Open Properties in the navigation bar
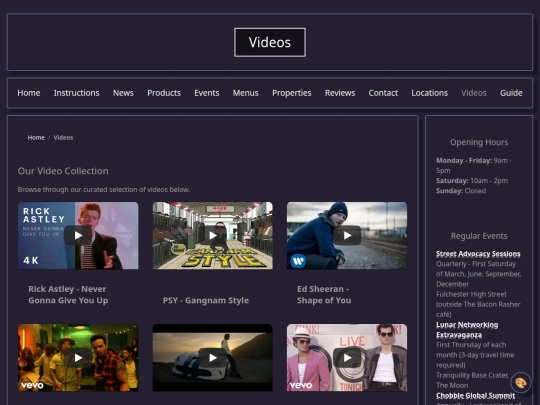 292,93
